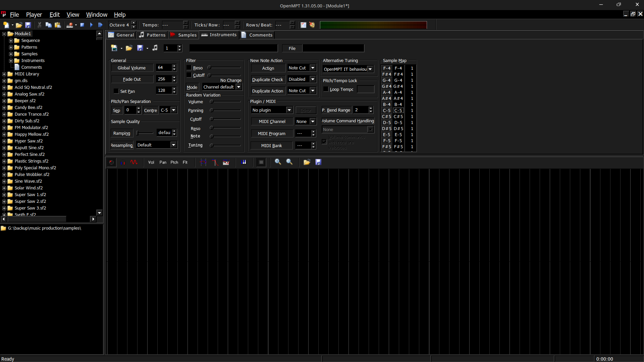Open the Player menu
The width and height of the screenshot is (644, 362).
pos(34,14)
